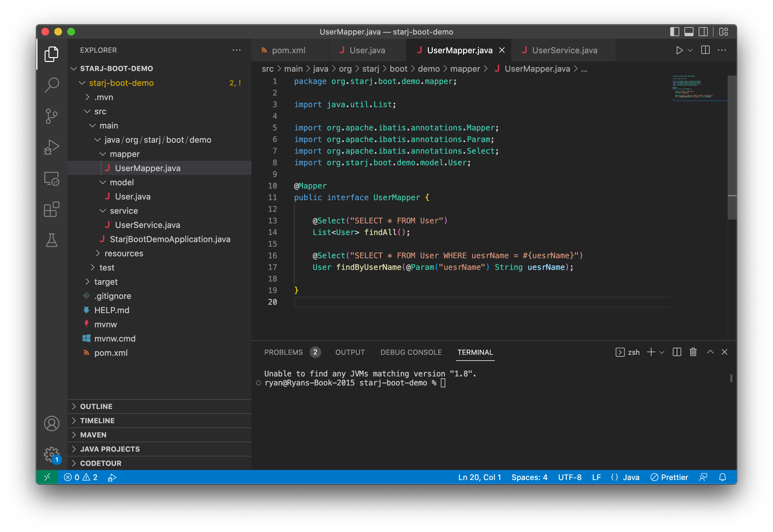Toggle the secondary side bar layout button
This screenshot has width=773, height=532.
(703, 32)
